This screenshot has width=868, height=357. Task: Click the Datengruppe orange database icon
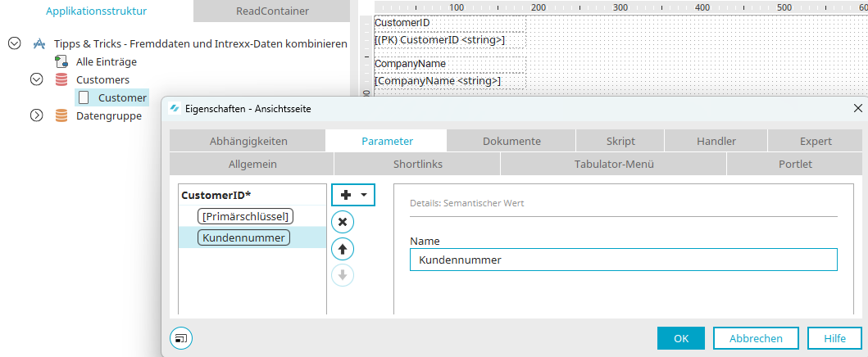coord(61,116)
